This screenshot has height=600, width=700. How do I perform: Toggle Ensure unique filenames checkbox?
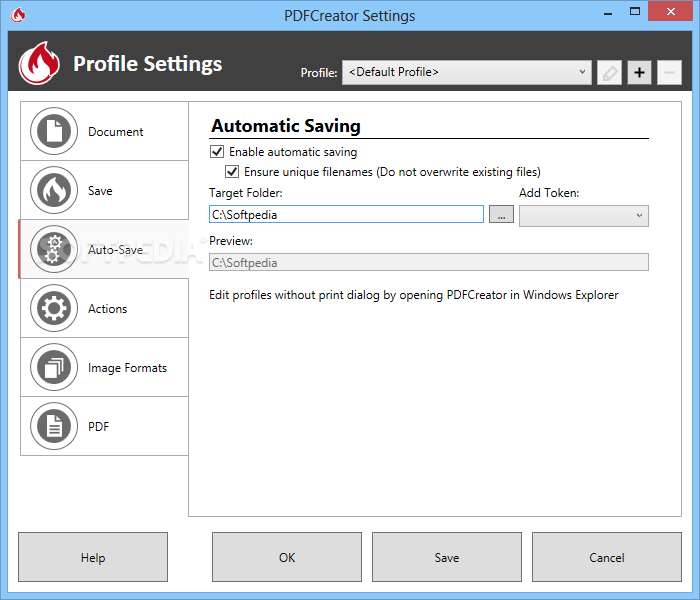[232, 171]
